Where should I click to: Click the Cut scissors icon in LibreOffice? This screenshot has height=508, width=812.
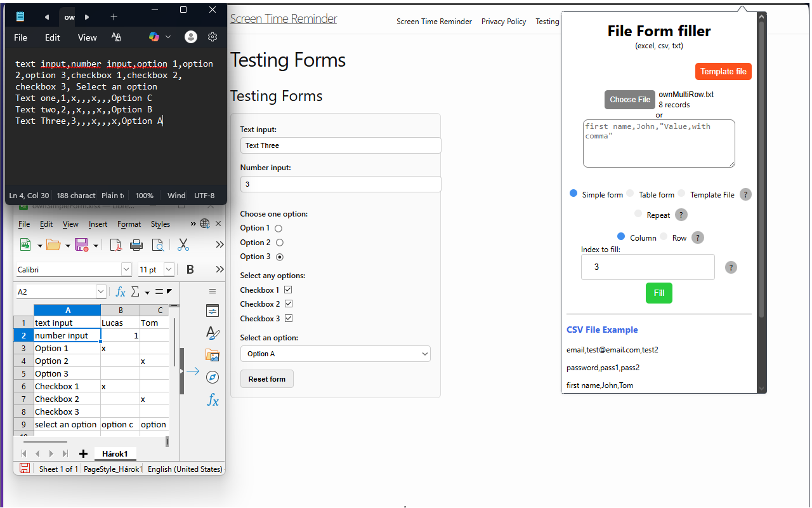click(183, 244)
